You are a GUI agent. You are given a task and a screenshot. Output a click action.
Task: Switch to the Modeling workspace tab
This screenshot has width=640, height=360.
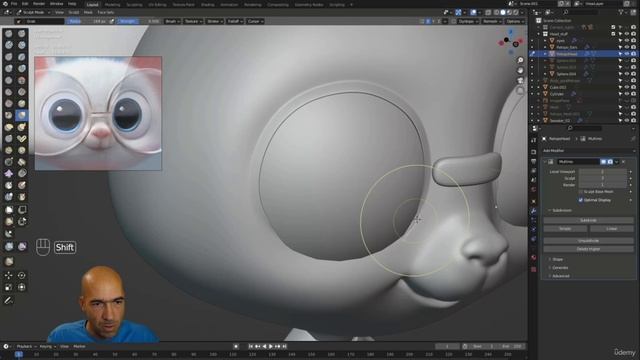click(x=113, y=5)
